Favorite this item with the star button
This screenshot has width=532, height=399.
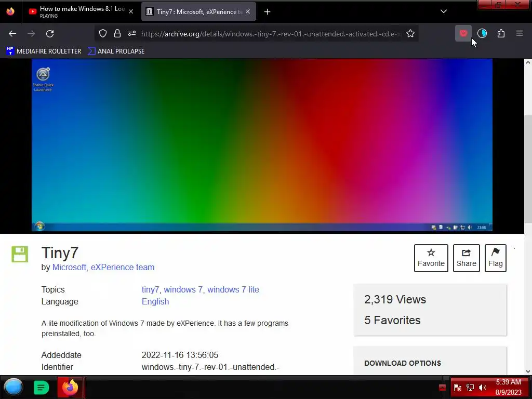[x=431, y=258]
